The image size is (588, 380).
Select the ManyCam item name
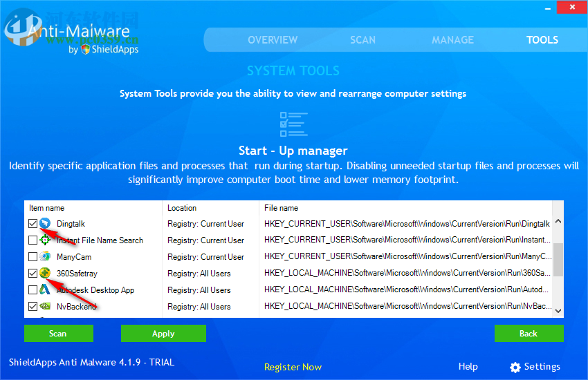(74, 257)
